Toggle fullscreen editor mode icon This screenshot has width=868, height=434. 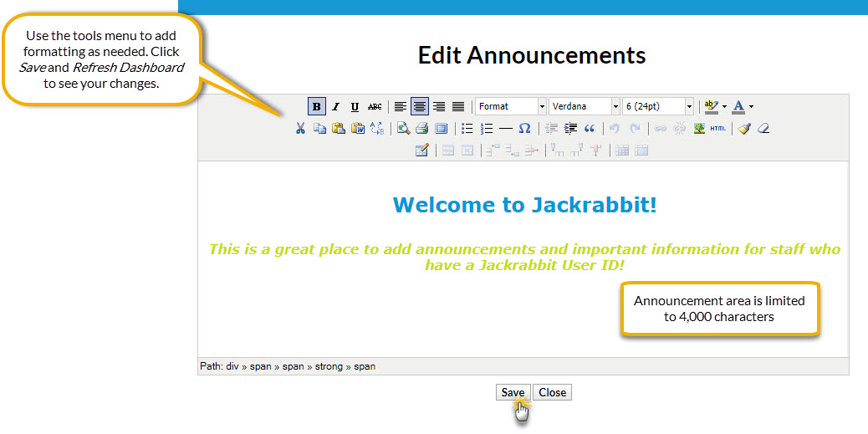(442, 129)
